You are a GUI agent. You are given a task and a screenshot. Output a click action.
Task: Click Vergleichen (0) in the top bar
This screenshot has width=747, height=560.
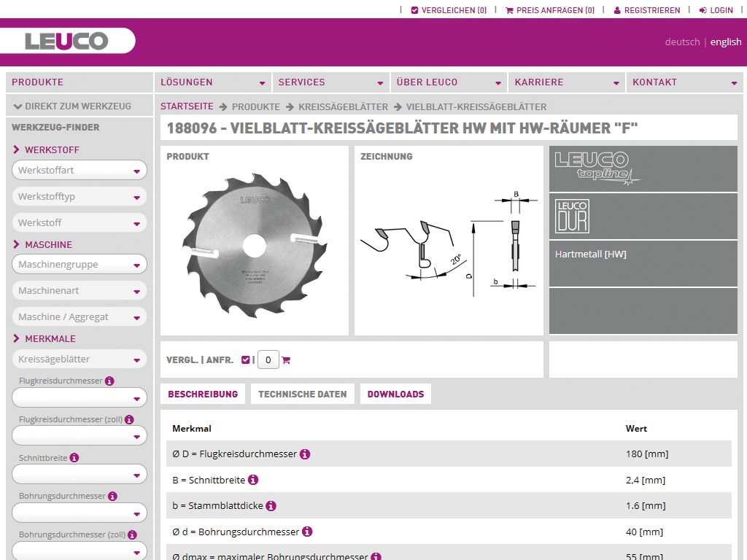point(449,10)
